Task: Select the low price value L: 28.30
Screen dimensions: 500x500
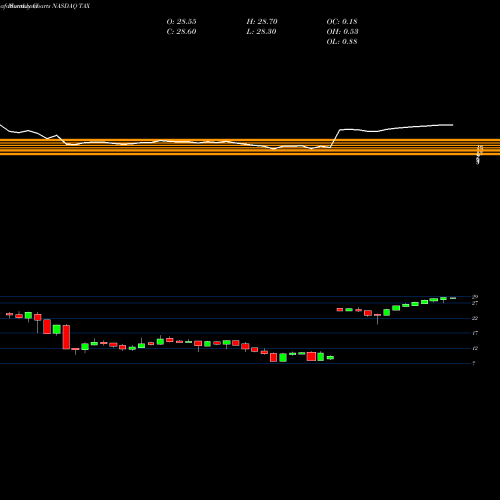Action: [262, 32]
